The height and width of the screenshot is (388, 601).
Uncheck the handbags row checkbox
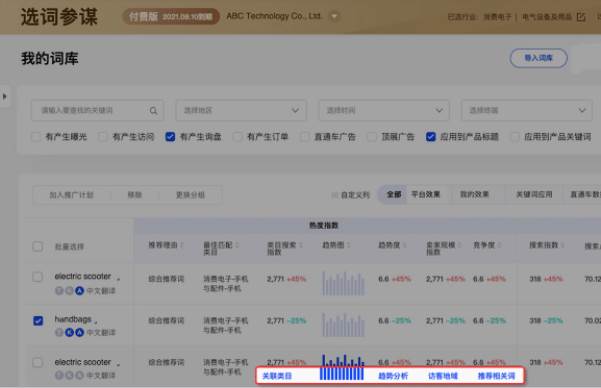pos(38,321)
